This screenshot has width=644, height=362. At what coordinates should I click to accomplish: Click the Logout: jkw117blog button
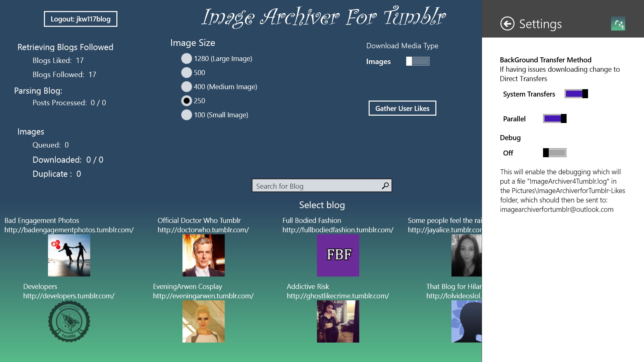click(x=80, y=19)
